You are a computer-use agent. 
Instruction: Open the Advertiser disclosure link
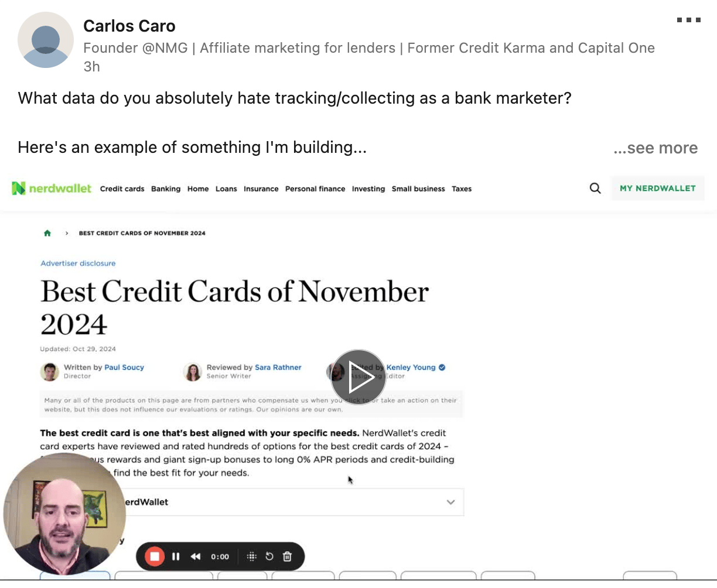pyautogui.click(x=78, y=264)
